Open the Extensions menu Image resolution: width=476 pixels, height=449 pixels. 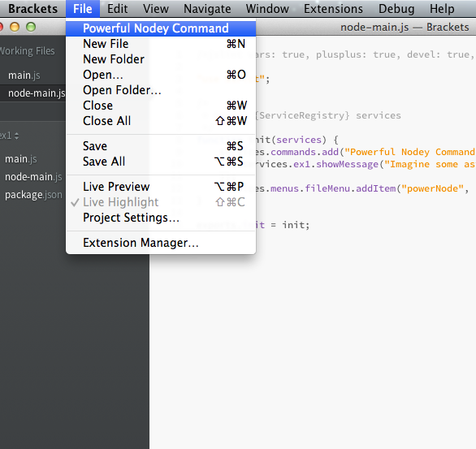(x=333, y=8)
